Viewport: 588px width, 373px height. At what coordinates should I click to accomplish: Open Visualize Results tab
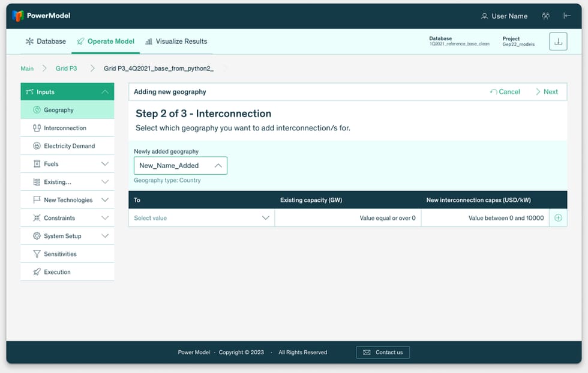pos(176,41)
